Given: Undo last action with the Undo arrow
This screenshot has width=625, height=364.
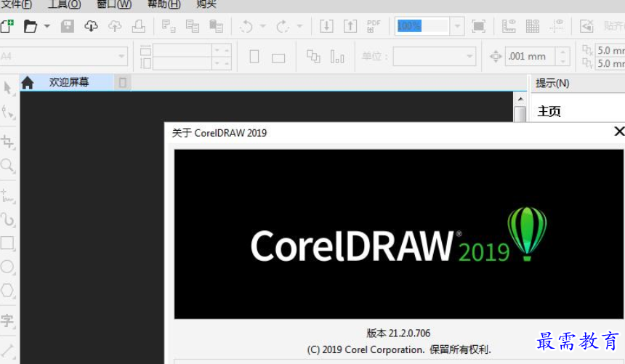Looking at the screenshot, I should coord(246,26).
